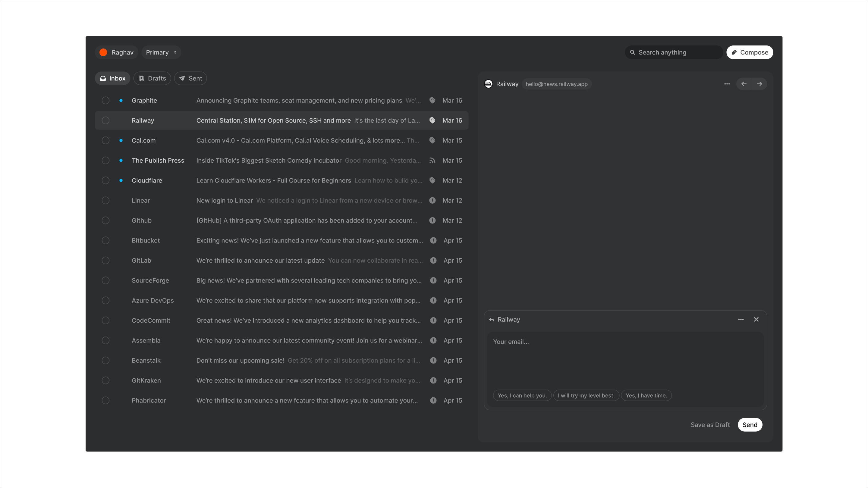This screenshot has height=488, width=868.
Task: Expand the Primary category dropdown
Action: pos(161,52)
